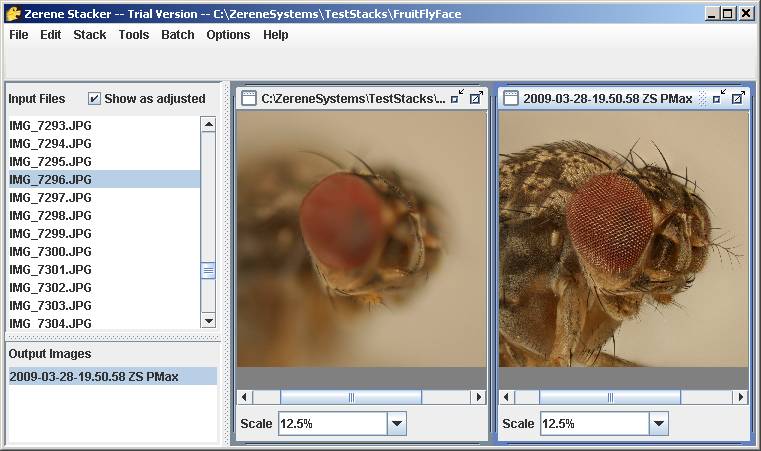Maximize the ZS PMax output window
The width and height of the screenshot is (761, 451).
point(738,98)
